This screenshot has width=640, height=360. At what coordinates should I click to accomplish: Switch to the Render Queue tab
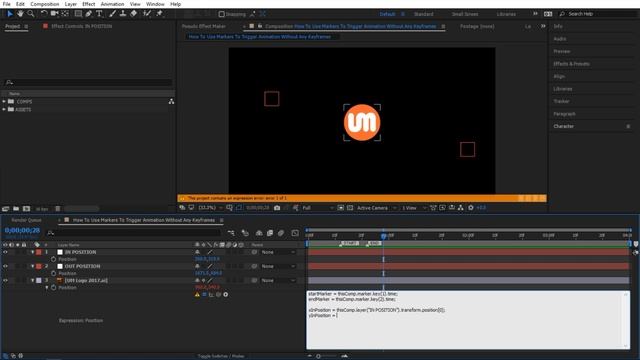(26, 220)
